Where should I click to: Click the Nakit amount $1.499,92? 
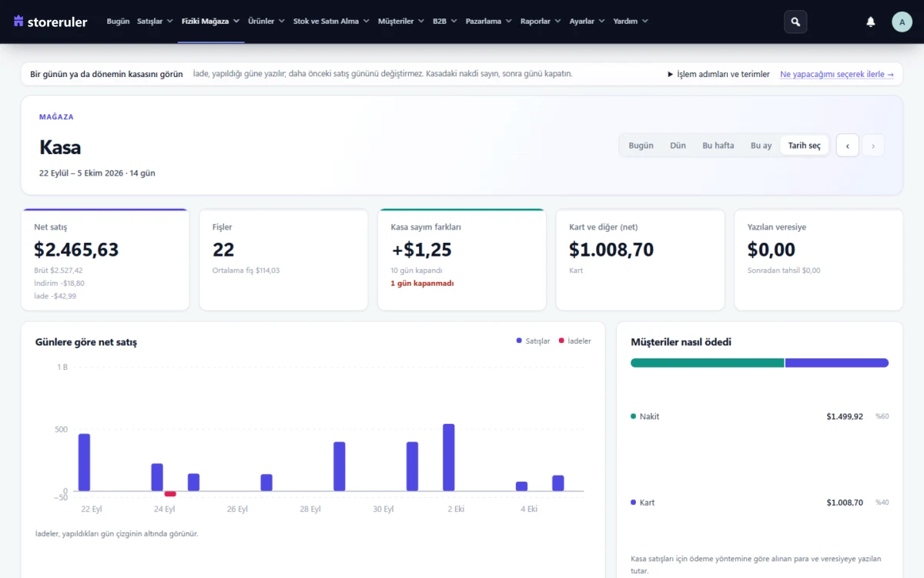845,416
